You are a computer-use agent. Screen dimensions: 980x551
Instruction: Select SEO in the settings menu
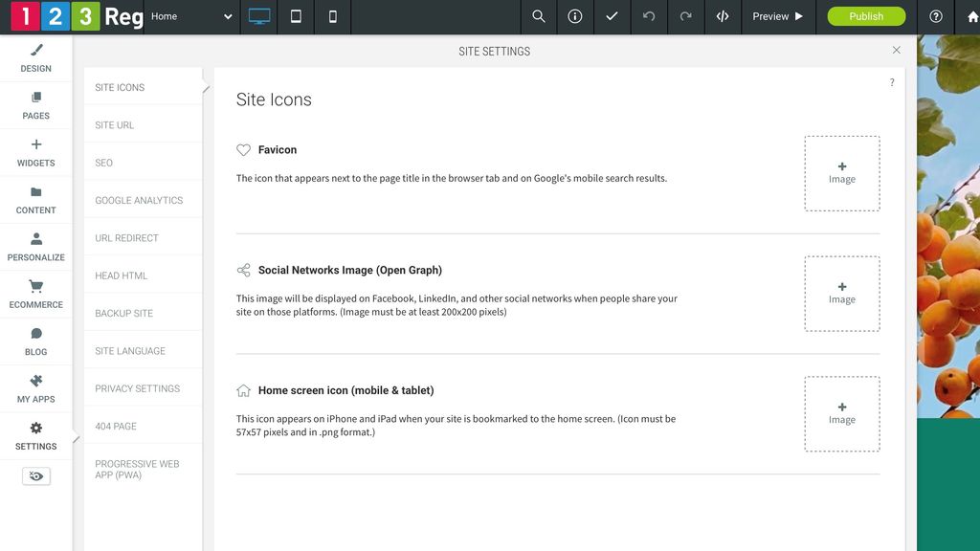pos(104,162)
